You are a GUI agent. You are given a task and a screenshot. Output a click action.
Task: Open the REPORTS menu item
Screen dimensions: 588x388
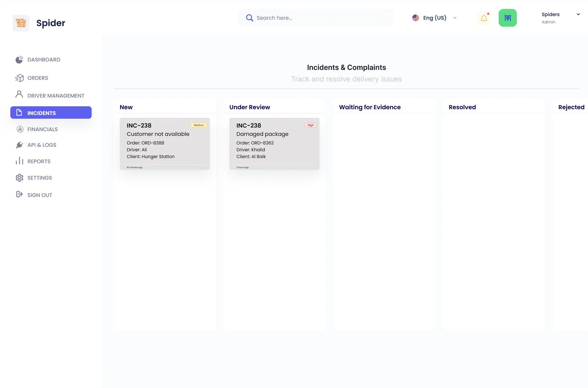pyautogui.click(x=39, y=161)
